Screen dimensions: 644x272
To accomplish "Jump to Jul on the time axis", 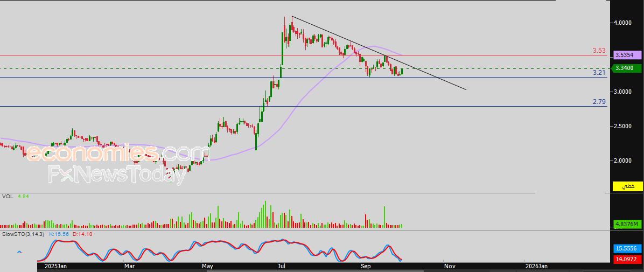I will (281, 266).
